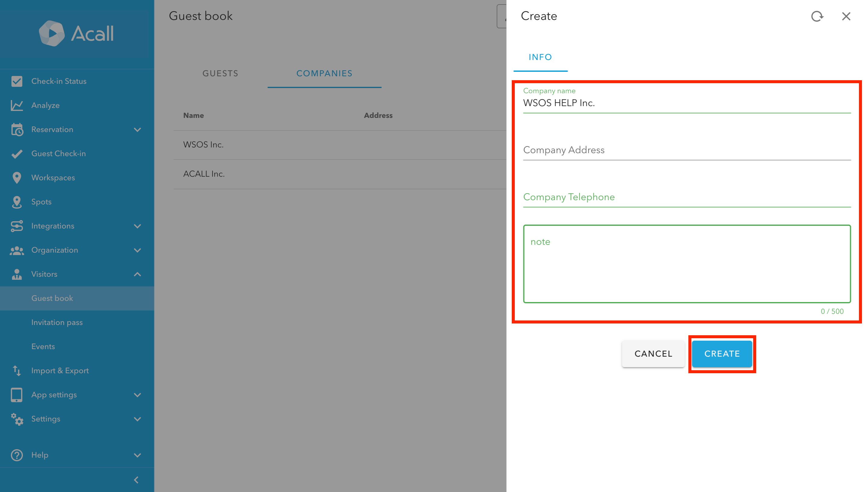The width and height of the screenshot is (868, 492).
Task: Click the Name column header
Action: (x=193, y=115)
